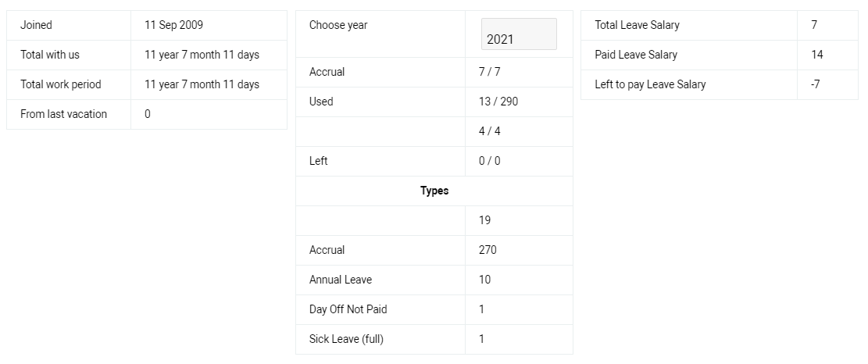Image resolution: width=868 pixels, height=364 pixels.
Task: Select the Left to pay Leave Salary value
Action: pos(815,84)
